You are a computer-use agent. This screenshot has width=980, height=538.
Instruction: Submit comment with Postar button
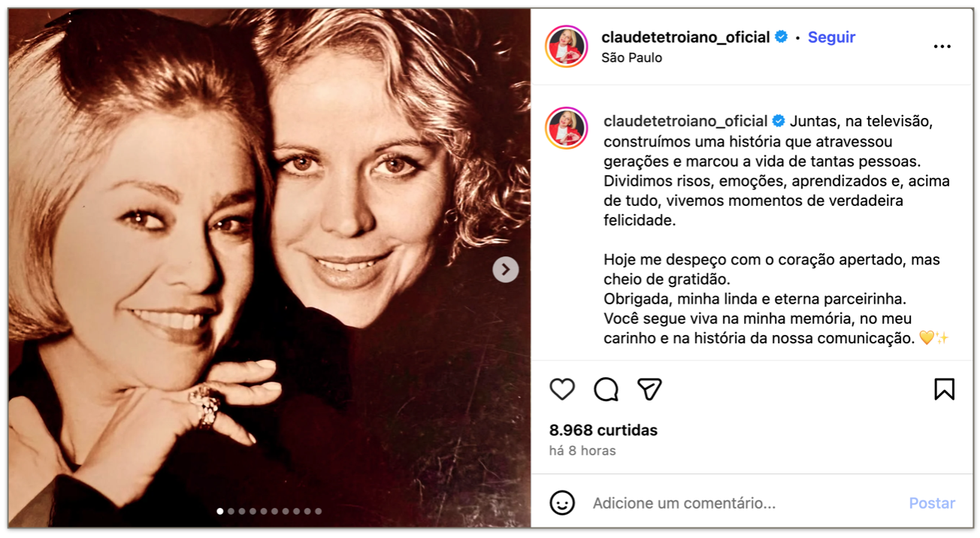click(x=932, y=503)
